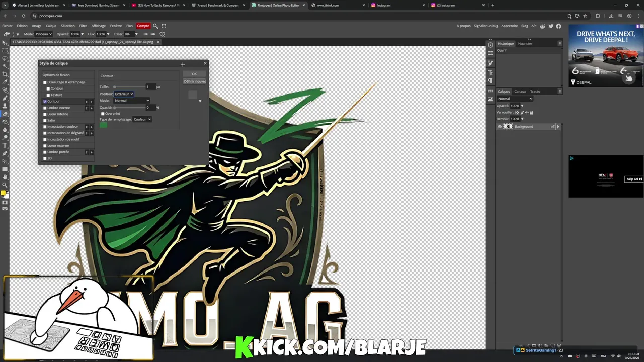Expand layer Remplir percentage arrow
This screenshot has width=644, height=362.
(x=522, y=119)
